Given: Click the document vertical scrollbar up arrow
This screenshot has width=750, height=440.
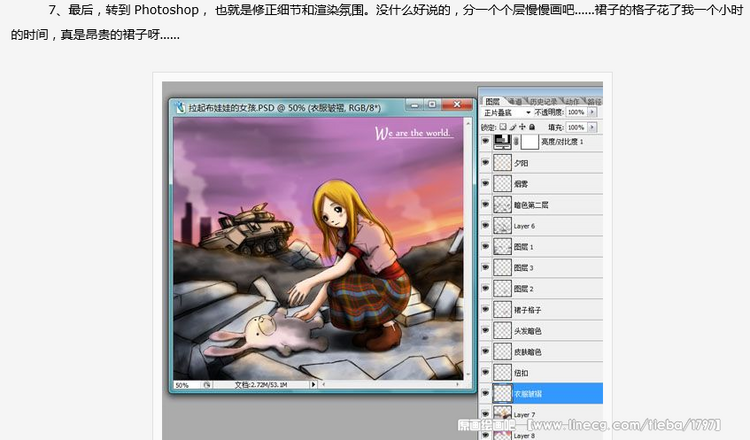Looking at the screenshot, I should click(468, 122).
